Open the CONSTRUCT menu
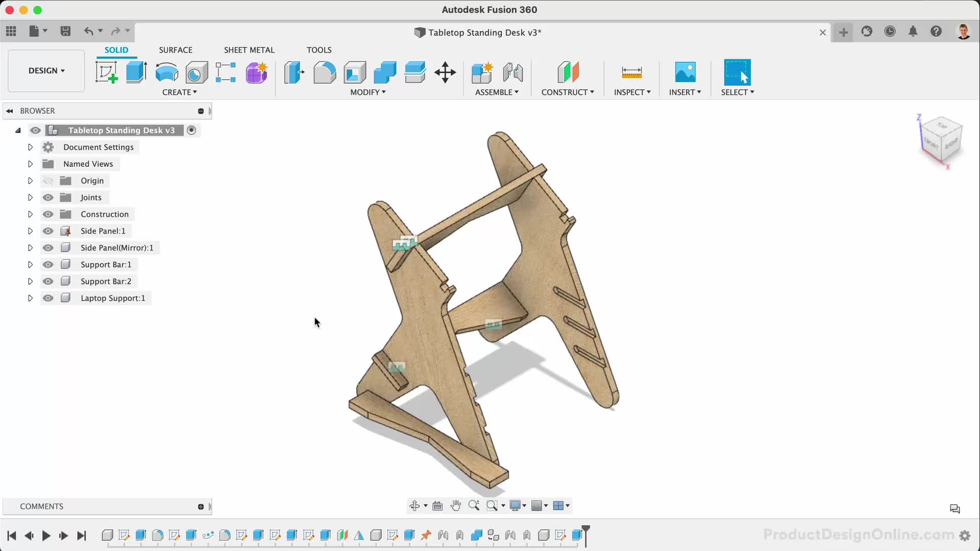The height and width of the screenshot is (551, 980). (568, 92)
